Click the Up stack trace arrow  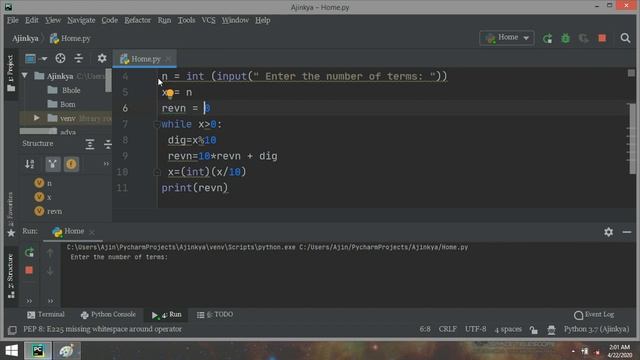point(50,253)
